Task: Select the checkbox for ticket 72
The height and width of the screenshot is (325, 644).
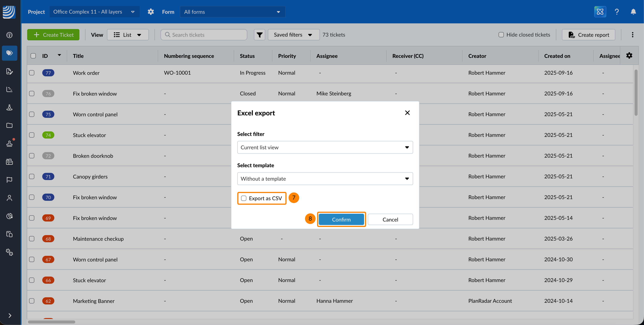Action: click(x=32, y=156)
